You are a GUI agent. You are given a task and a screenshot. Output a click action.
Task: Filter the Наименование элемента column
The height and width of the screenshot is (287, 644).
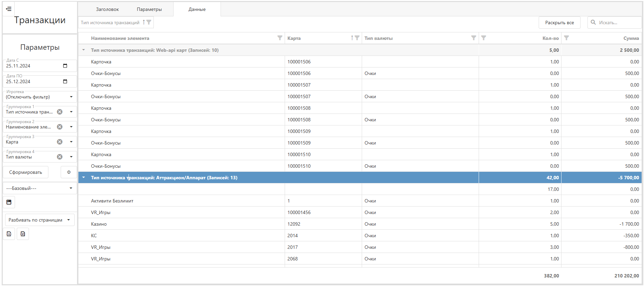(x=280, y=38)
